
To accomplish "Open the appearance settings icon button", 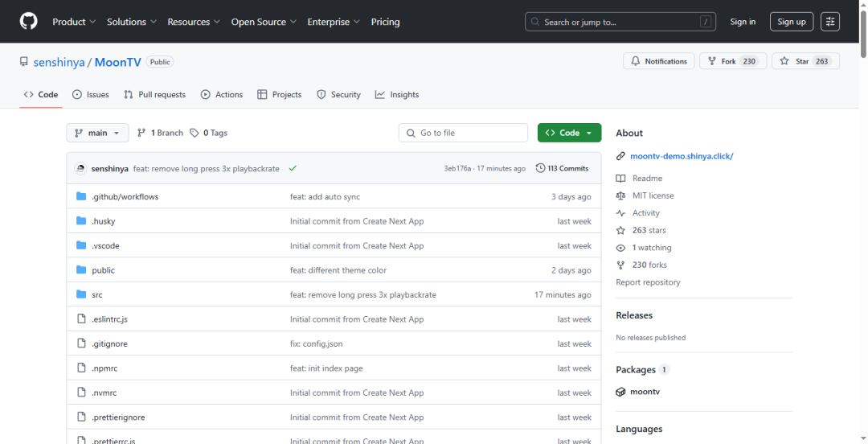I will click(x=830, y=22).
